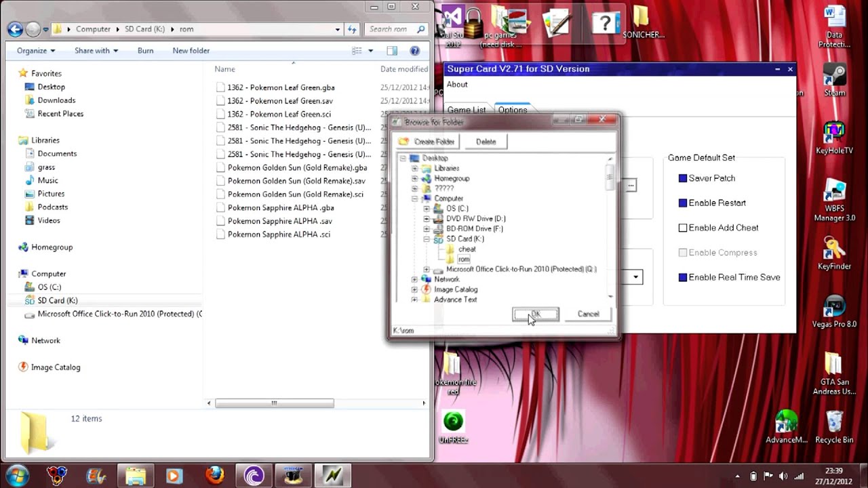Open Downloads in Explorer Favorites
The height and width of the screenshot is (488, 868).
pyautogui.click(x=56, y=100)
